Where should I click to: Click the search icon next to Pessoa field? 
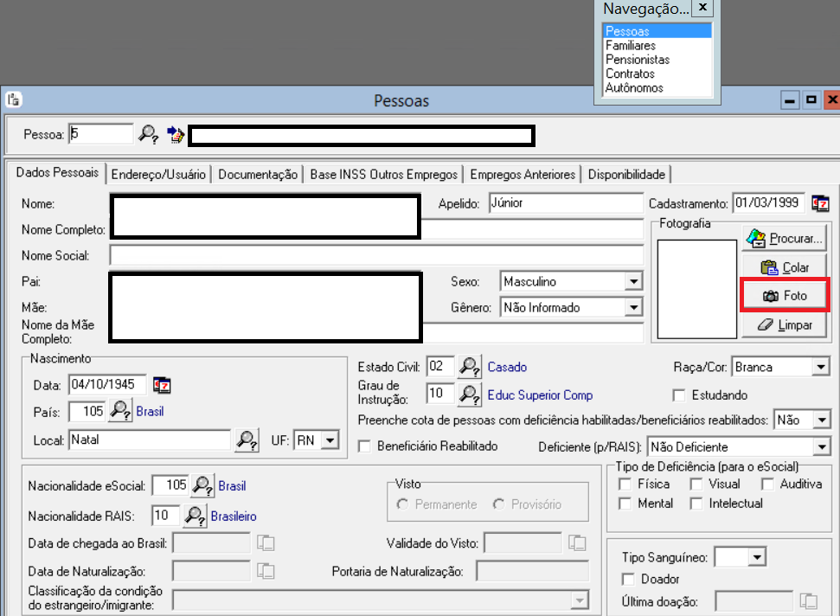pyautogui.click(x=149, y=134)
